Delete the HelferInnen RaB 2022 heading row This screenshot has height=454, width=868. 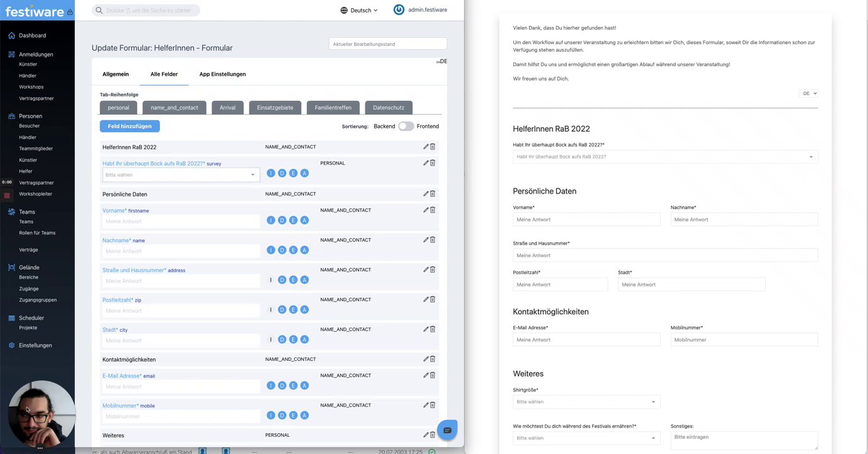(433, 146)
